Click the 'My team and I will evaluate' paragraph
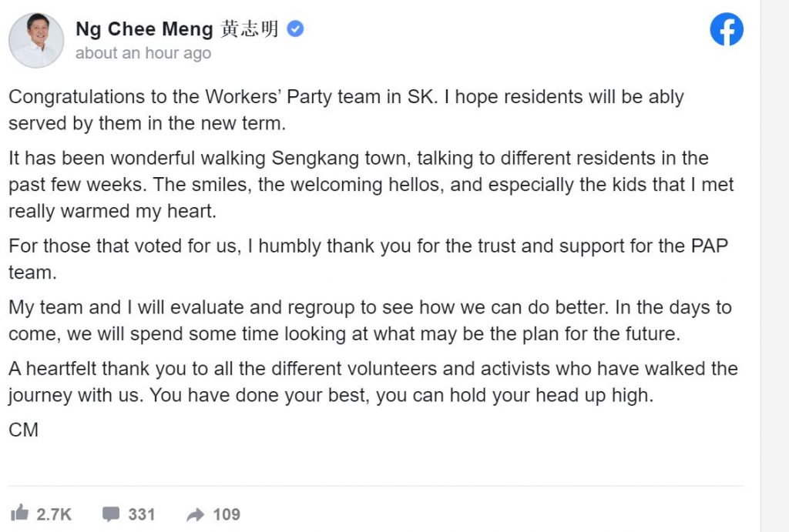Screen dimensions: 789x532 [370, 320]
